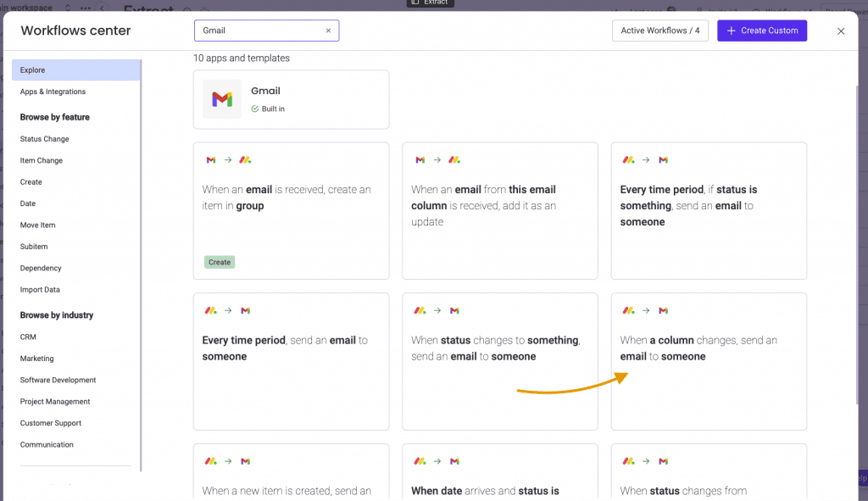
Task: Show Dependency workflows
Action: [41, 269]
